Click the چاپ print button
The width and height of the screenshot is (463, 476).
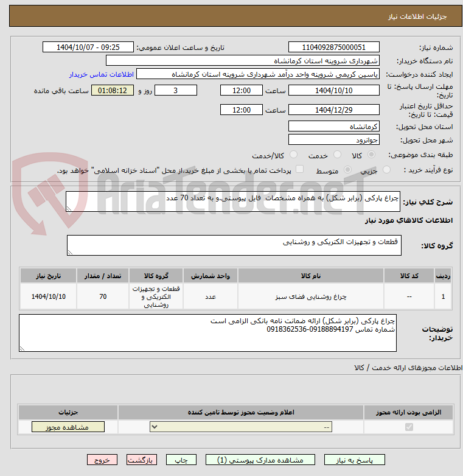pyautogui.click(x=181, y=460)
